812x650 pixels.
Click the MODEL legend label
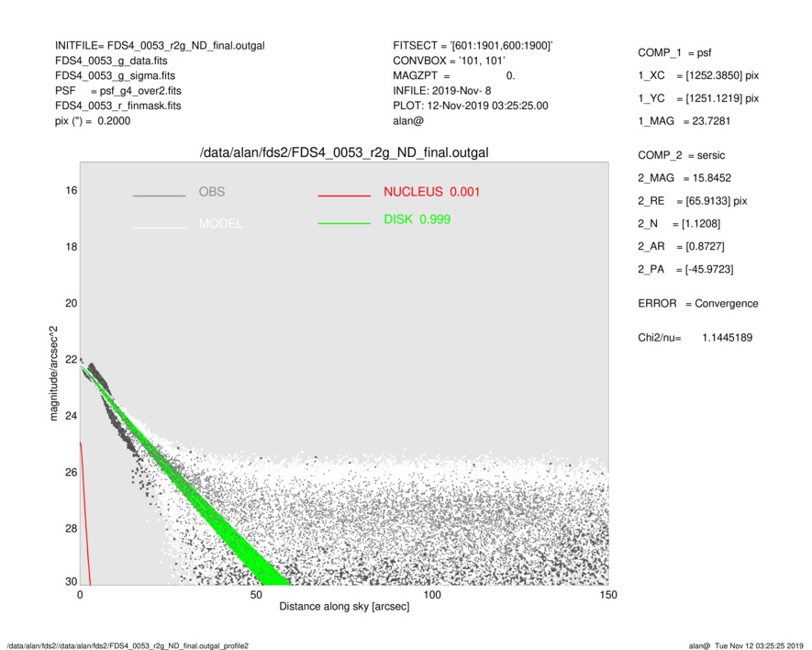pyautogui.click(x=220, y=224)
